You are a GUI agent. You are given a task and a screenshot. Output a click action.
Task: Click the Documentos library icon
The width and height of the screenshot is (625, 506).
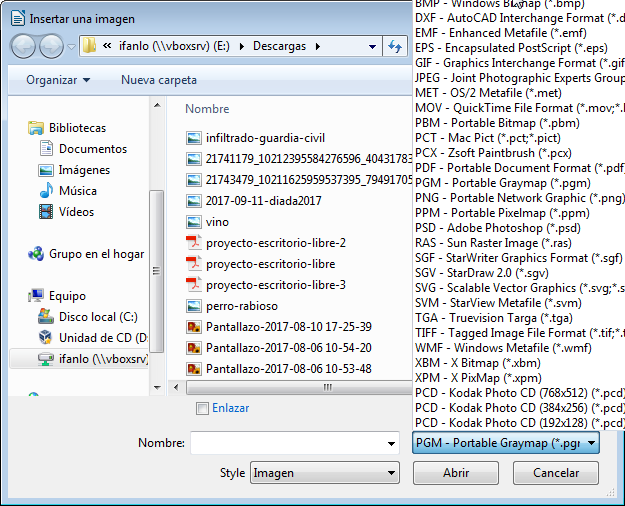point(45,149)
